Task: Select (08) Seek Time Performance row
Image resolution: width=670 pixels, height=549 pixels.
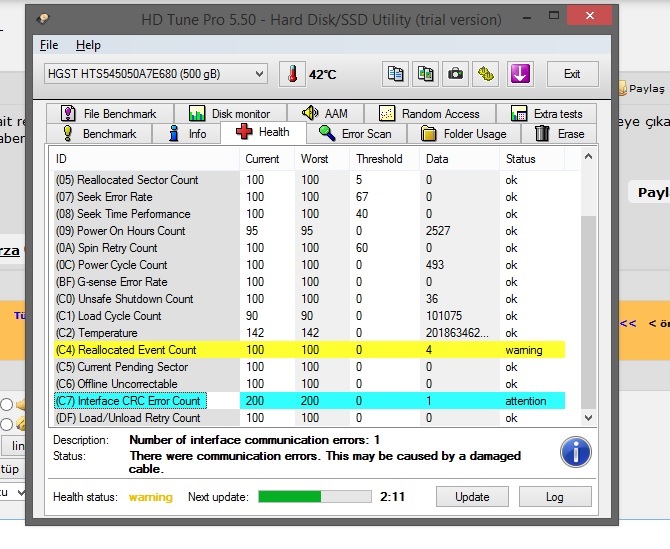Action: (x=310, y=214)
